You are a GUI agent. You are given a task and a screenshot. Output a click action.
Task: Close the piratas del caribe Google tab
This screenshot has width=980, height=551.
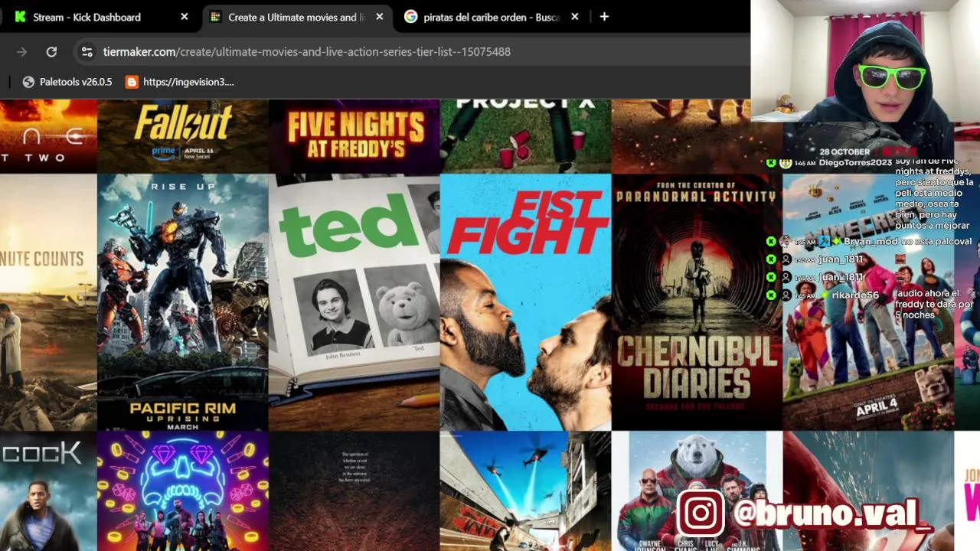(x=575, y=17)
